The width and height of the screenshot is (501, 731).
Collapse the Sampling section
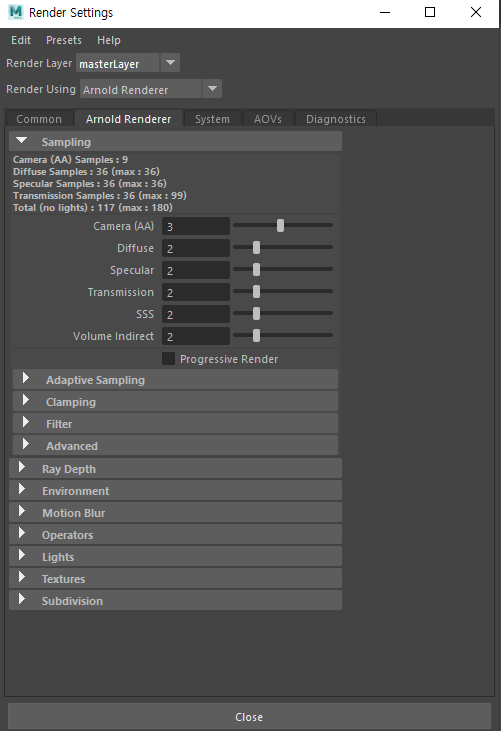[x=175, y=142]
